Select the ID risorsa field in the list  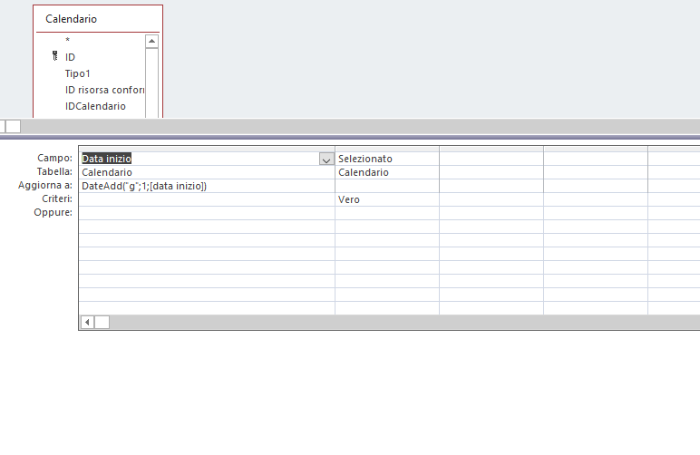pos(104,90)
